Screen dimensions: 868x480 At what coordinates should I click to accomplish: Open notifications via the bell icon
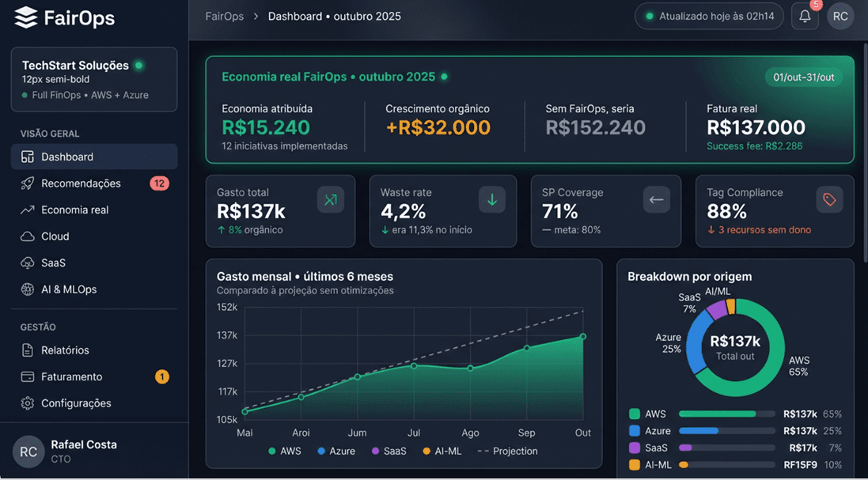tap(805, 15)
